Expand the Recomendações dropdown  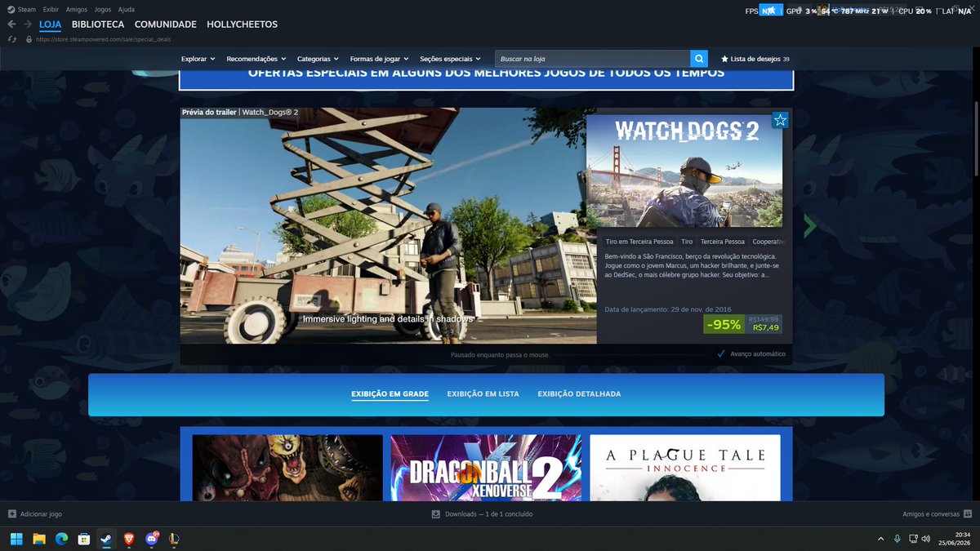[256, 59]
